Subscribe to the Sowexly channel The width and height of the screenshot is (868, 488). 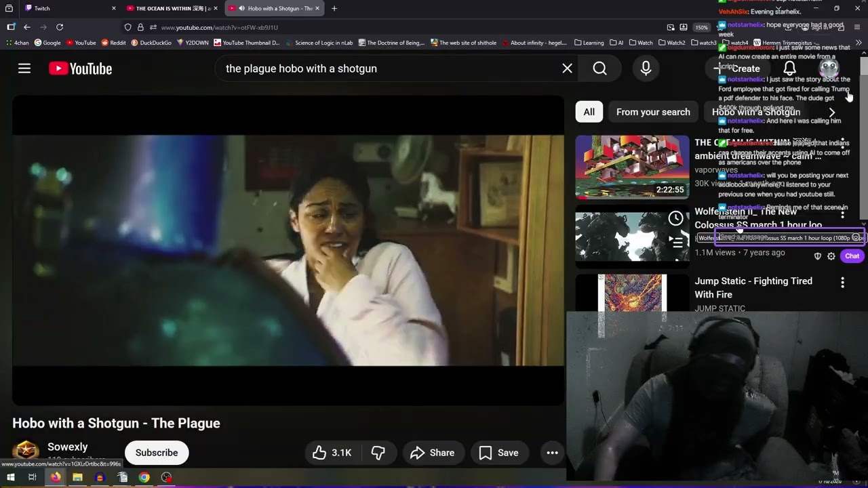click(157, 453)
